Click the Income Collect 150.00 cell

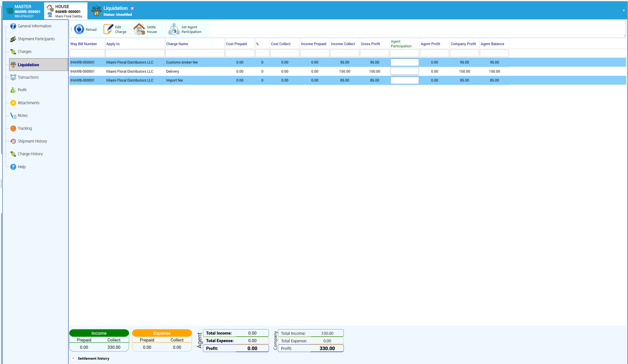pyautogui.click(x=344, y=71)
